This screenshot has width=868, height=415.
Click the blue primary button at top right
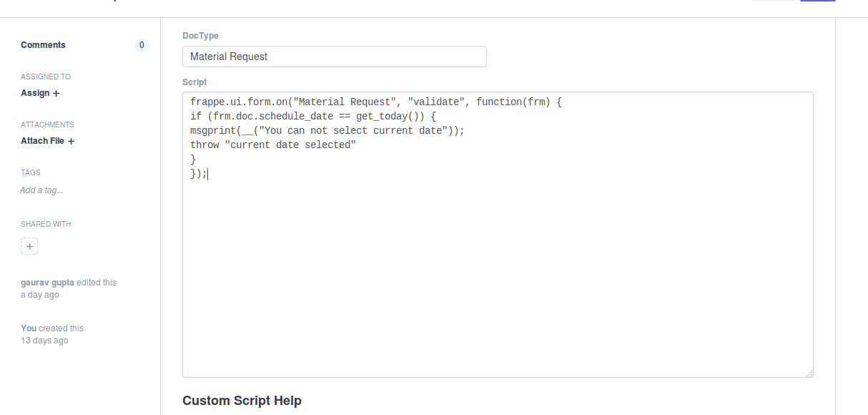[817, 0]
